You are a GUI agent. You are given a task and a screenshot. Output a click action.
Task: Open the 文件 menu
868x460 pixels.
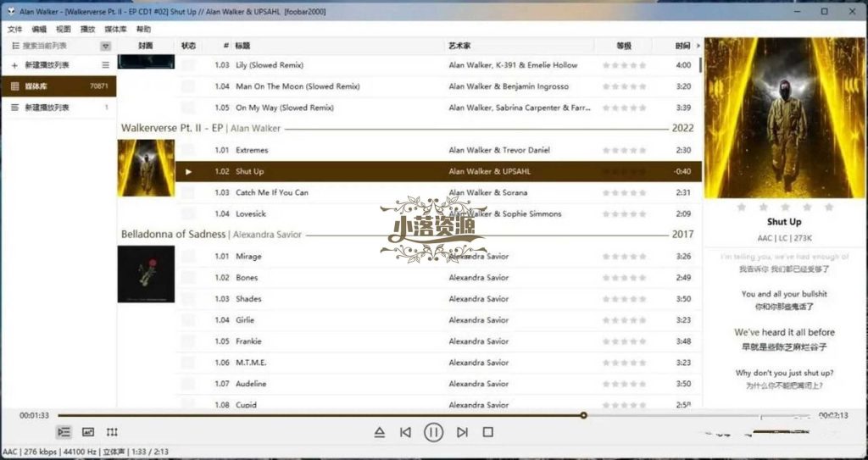pos(15,30)
